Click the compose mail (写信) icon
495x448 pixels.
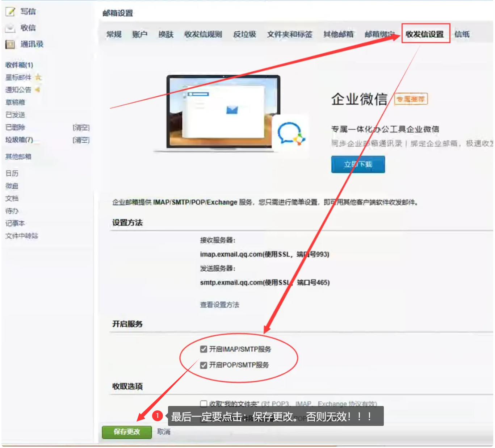click(11, 12)
